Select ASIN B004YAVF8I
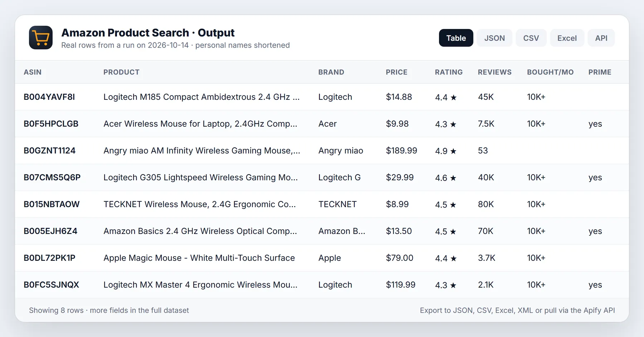 tap(49, 97)
